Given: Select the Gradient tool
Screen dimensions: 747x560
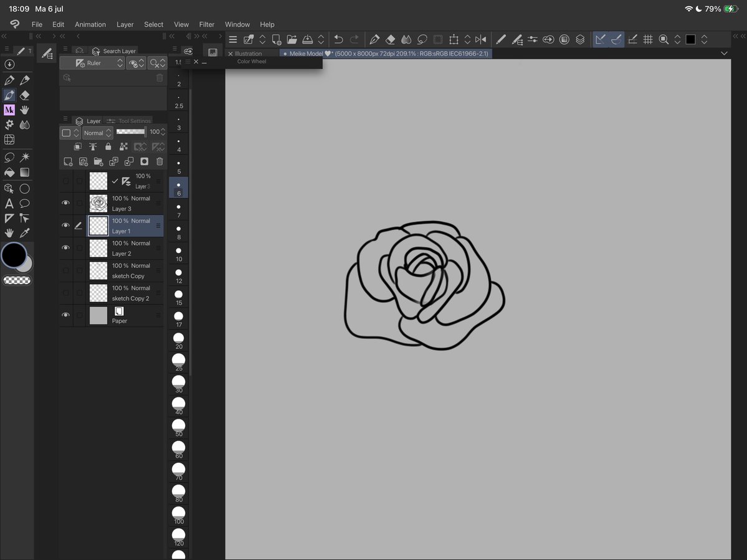Looking at the screenshot, I should (x=25, y=173).
